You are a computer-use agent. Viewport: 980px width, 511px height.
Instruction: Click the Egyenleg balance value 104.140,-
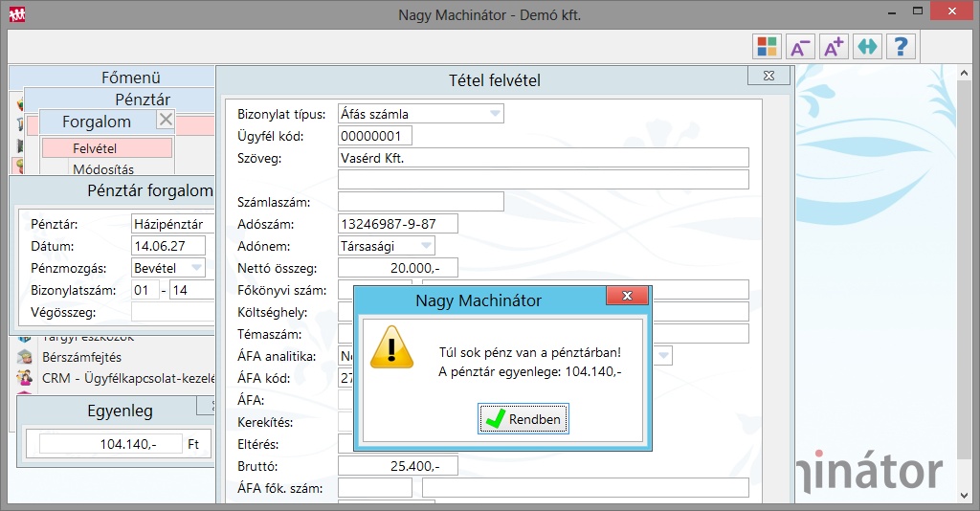[x=111, y=443]
